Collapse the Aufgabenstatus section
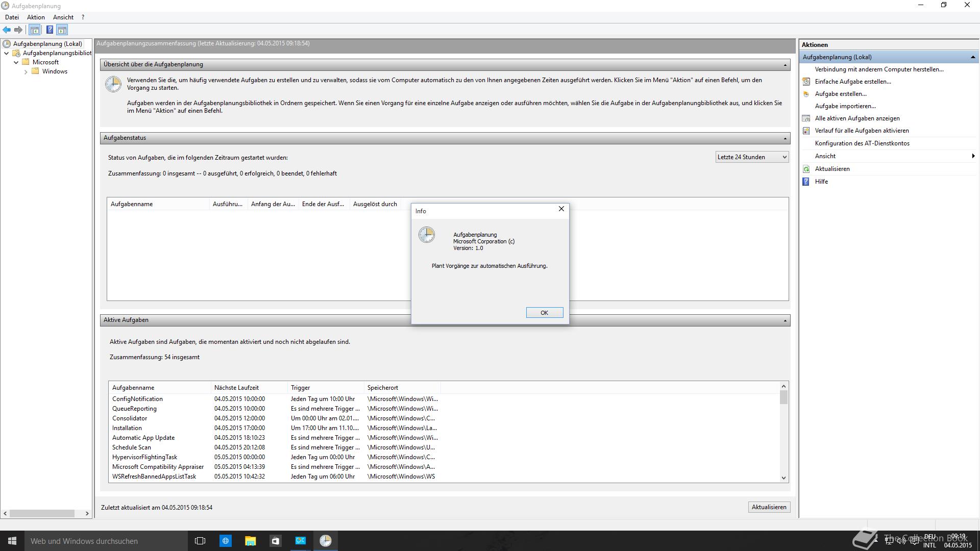980x551 pixels. click(x=785, y=138)
